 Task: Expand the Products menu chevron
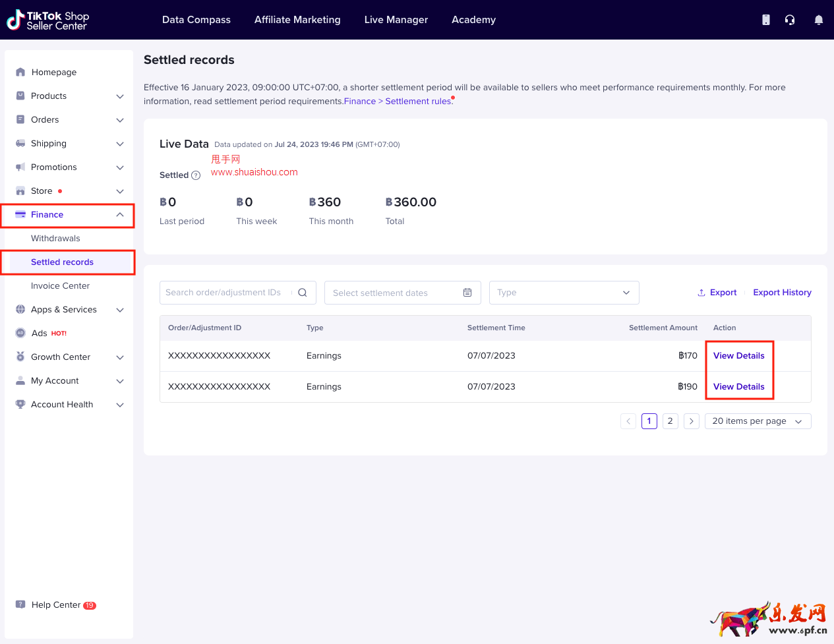pyautogui.click(x=120, y=96)
